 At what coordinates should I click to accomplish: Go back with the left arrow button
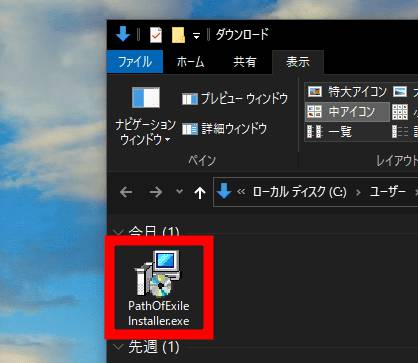(126, 192)
